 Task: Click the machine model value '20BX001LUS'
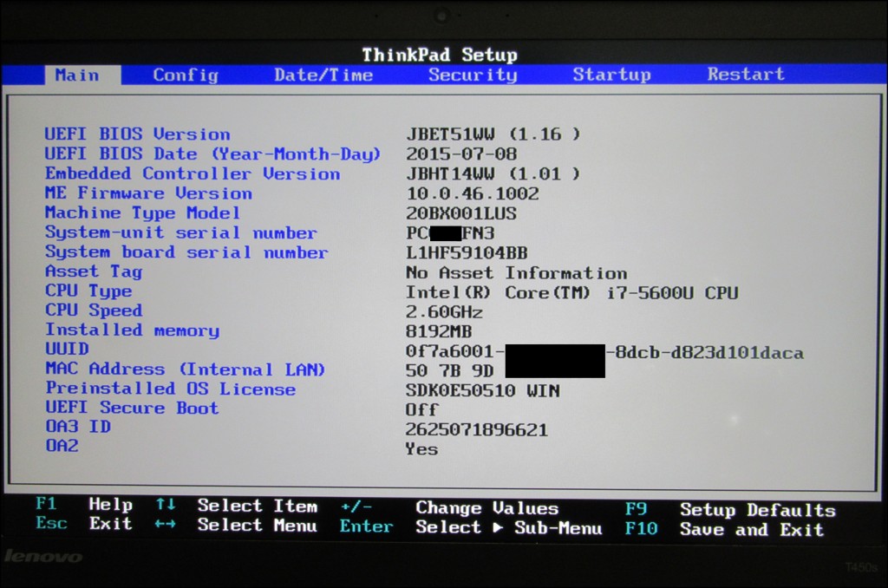pyautogui.click(x=461, y=213)
